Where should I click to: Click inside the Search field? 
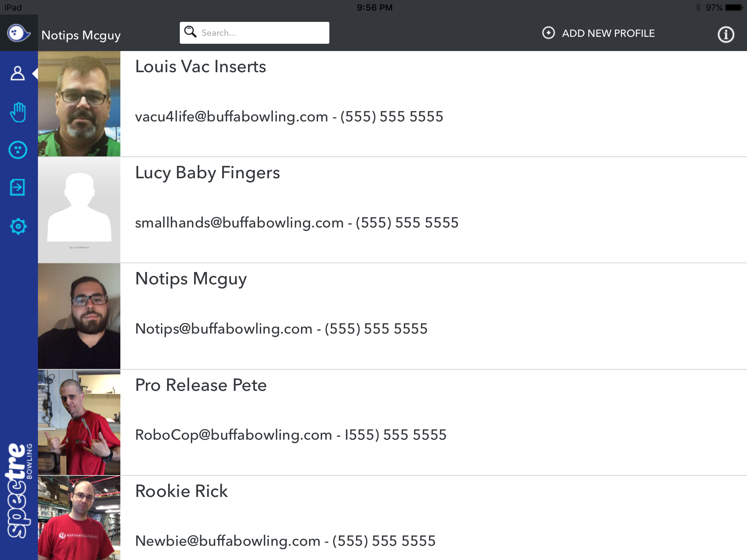[x=255, y=32]
